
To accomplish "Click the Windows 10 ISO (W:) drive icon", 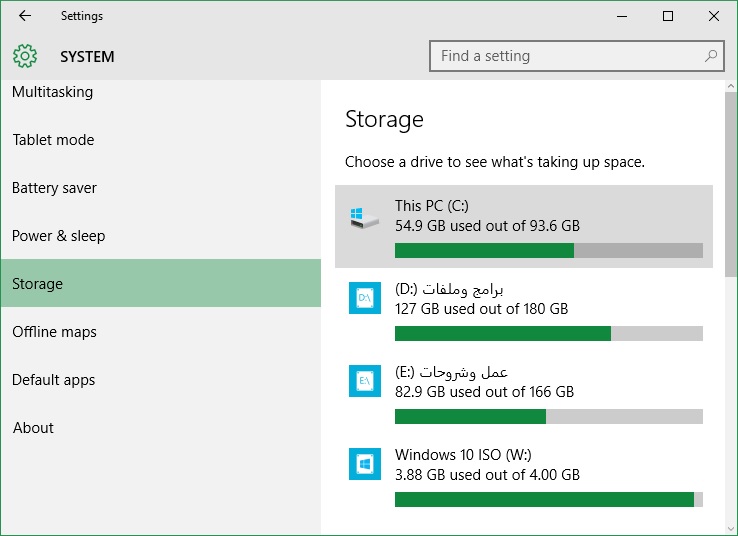I will 365,464.
